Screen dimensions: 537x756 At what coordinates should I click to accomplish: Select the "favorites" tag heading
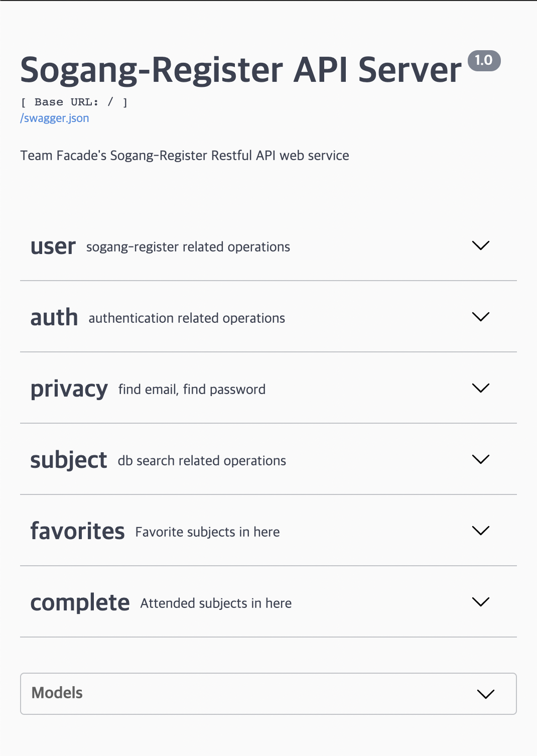pyautogui.click(x=77, y=532)
